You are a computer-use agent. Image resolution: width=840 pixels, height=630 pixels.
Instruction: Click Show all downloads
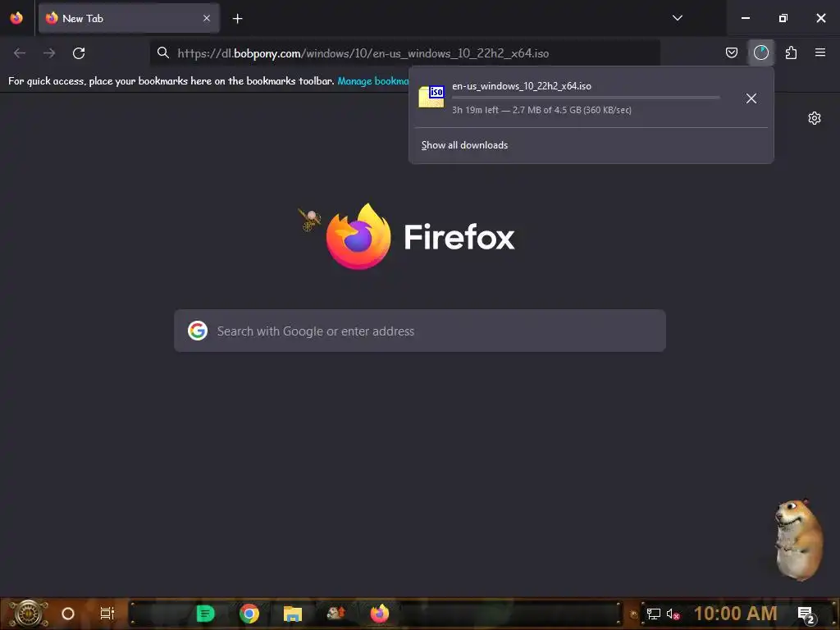(x=464, y=145)
